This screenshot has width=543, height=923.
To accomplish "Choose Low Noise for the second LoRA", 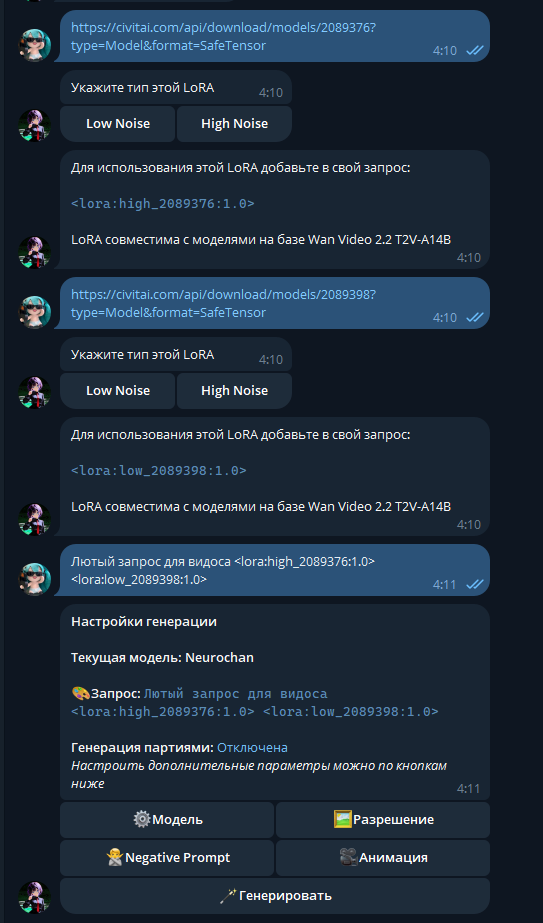I will pyautogui.click(x=118, y=390).
